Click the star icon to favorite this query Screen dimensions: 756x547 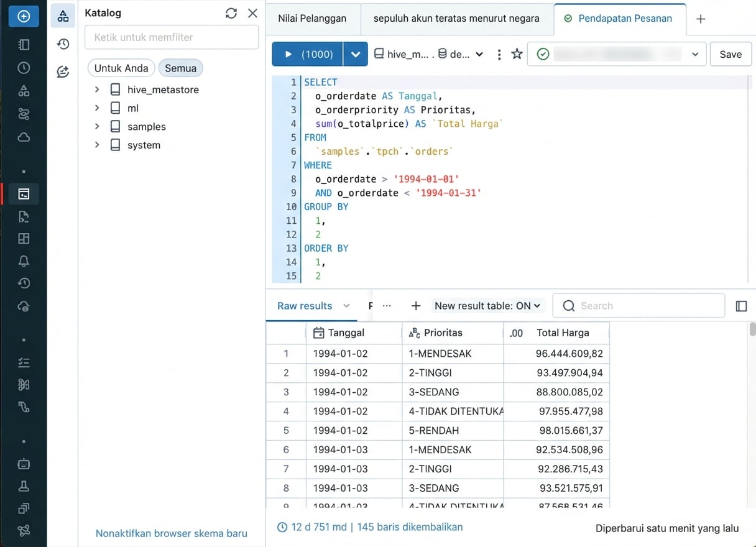point(517,54)
